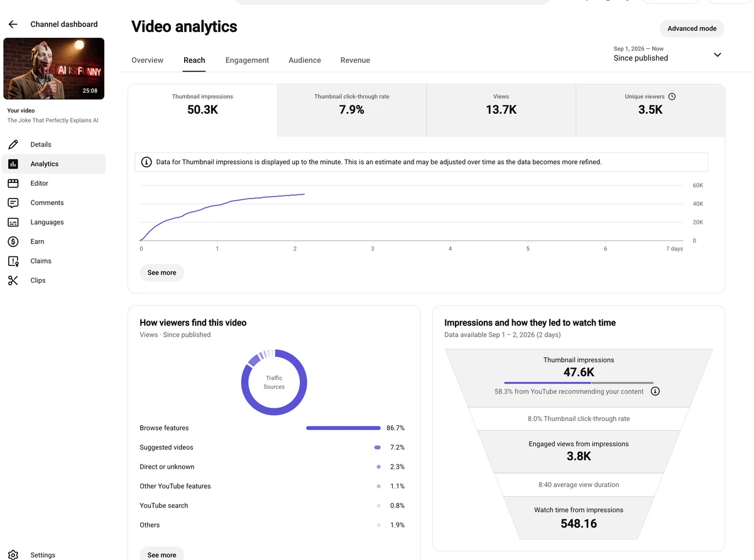754x560 pixels.
Task: Switch to the Audience tab
Action: pos(305,60)
